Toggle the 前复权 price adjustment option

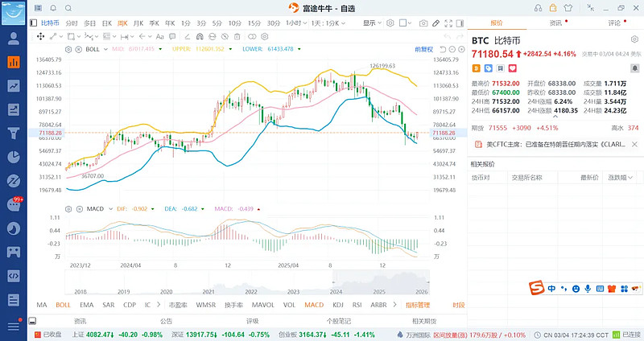tap(424, 49)
